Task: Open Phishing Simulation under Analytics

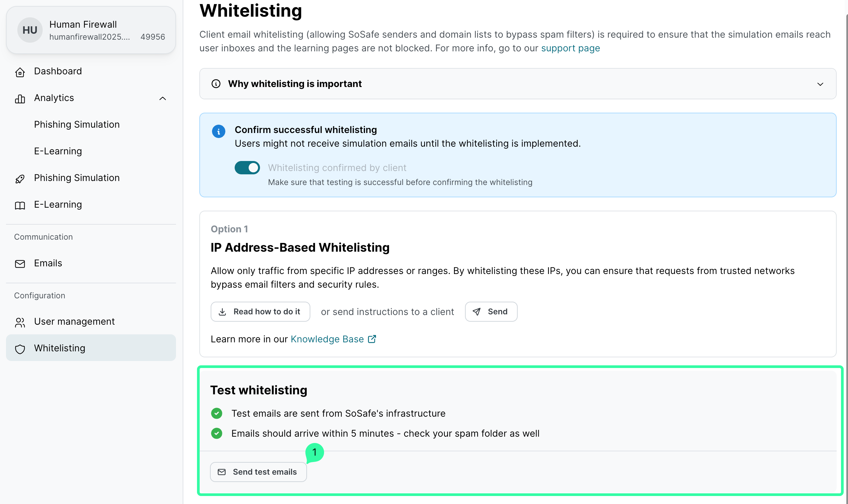Action: click(x=77, y=125)
